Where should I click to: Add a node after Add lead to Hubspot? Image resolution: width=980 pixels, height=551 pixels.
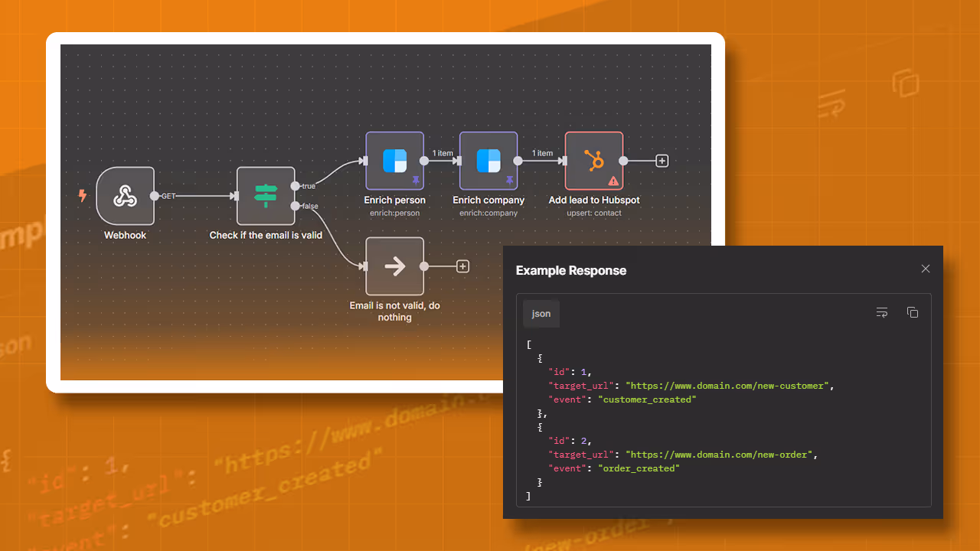(661, 161)
